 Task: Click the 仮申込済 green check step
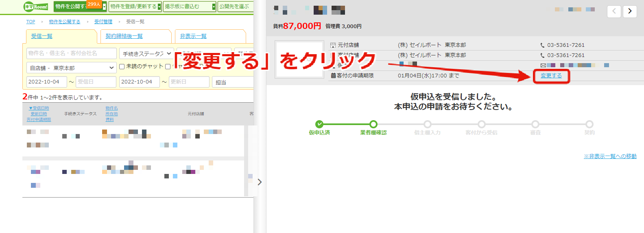(x=319, y=124)
